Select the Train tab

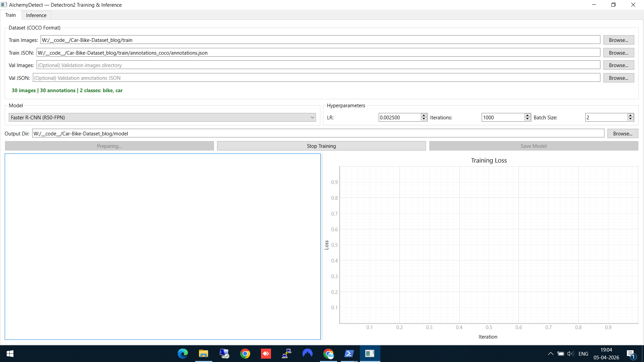pos(10,15)
